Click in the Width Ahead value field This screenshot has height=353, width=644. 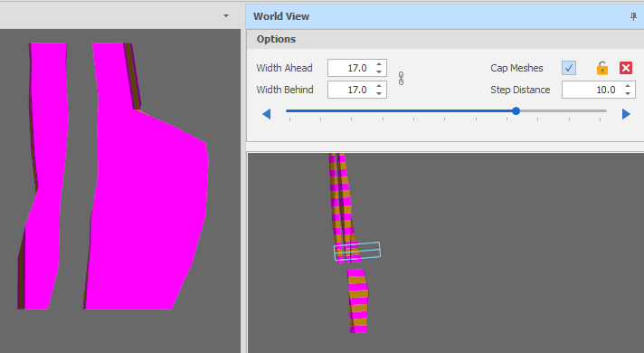352,68
